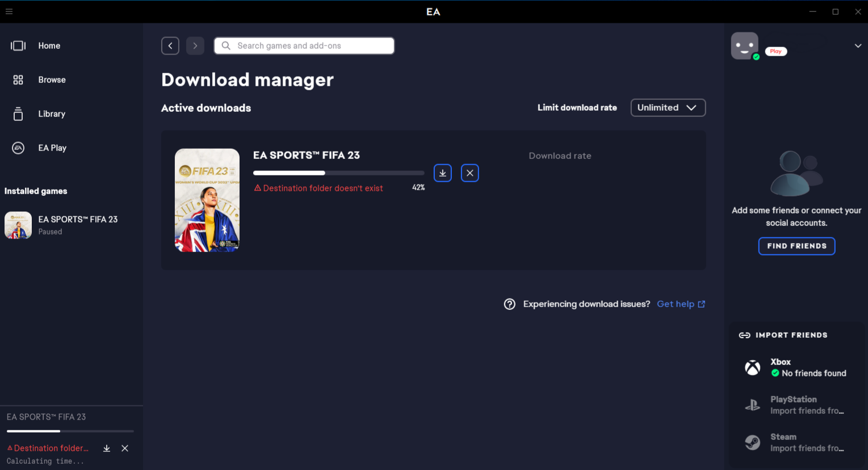Click the Steam logo icon
The width and height of the screenshot is (868, 470).
[x=753, y=442]
